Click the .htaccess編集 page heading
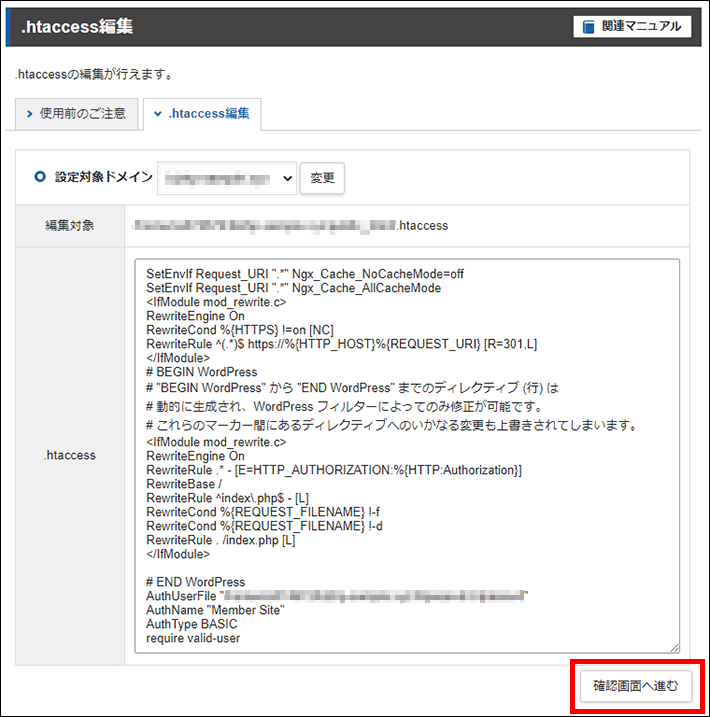This screenshot has width=710, height=717. pos(77,27)
